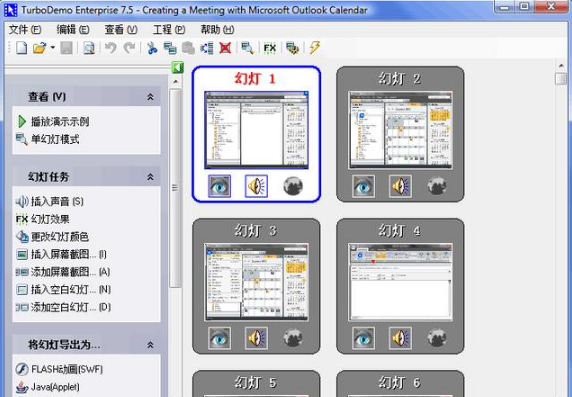Toggle speaker sound on 幻灯 2

(x=400, y=186)
